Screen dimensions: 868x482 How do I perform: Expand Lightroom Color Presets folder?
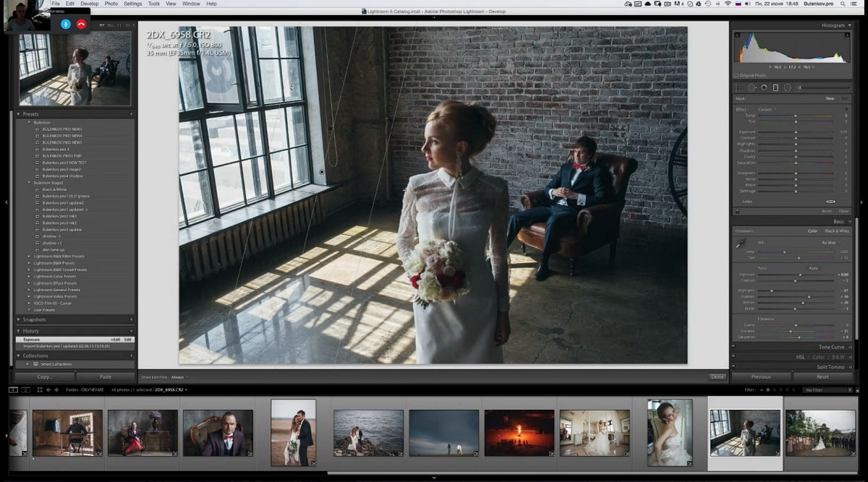(x=29, y=276)
